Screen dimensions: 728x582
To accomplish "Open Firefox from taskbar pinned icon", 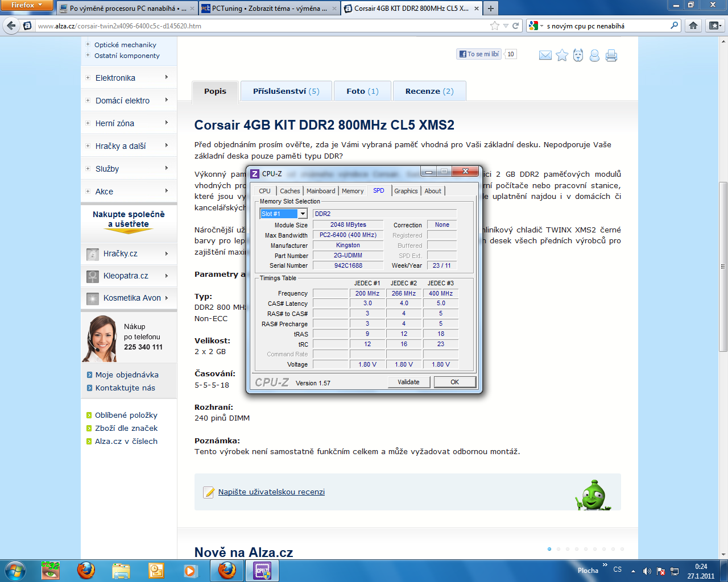I will point(86,570).
